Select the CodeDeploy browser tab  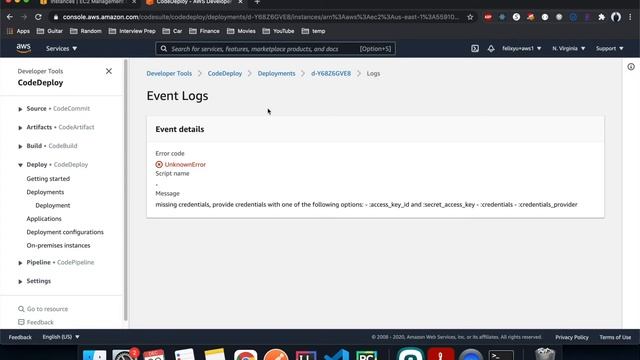point(194,2)
